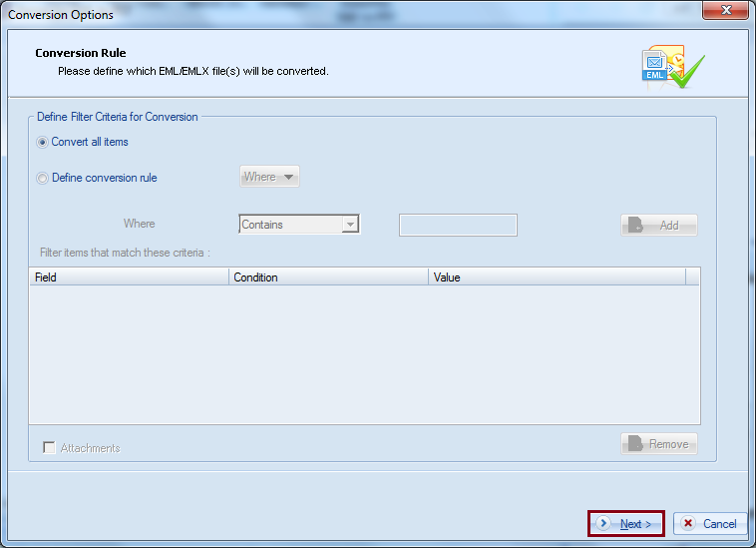Image resolution: width=756 pixels, height=548 pixels.
Task: Click the arrow icon on Next button
Action: coord(603,523)
